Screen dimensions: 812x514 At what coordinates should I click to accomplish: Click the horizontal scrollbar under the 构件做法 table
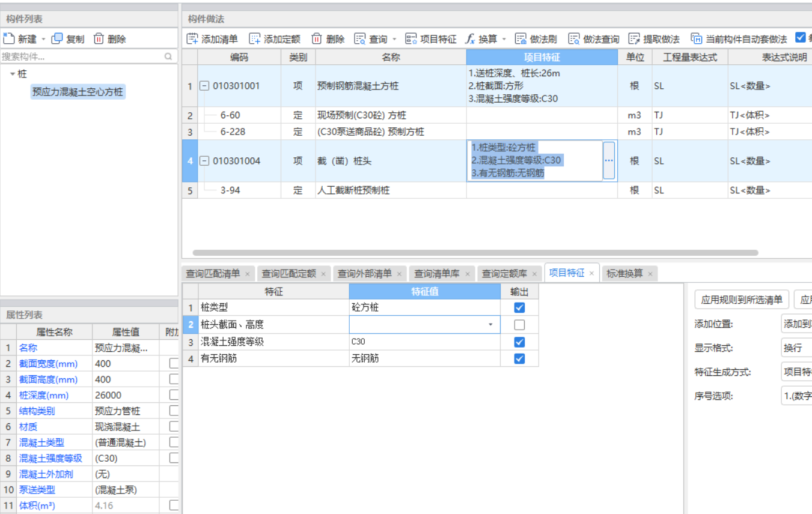point(475,253)
